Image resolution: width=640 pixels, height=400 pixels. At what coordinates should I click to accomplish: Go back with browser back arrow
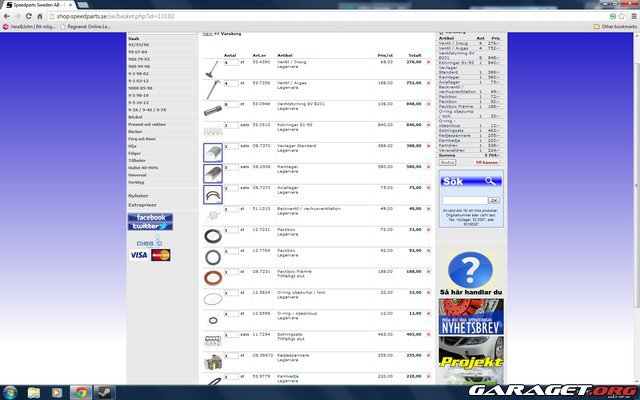[x=9, y=18]
